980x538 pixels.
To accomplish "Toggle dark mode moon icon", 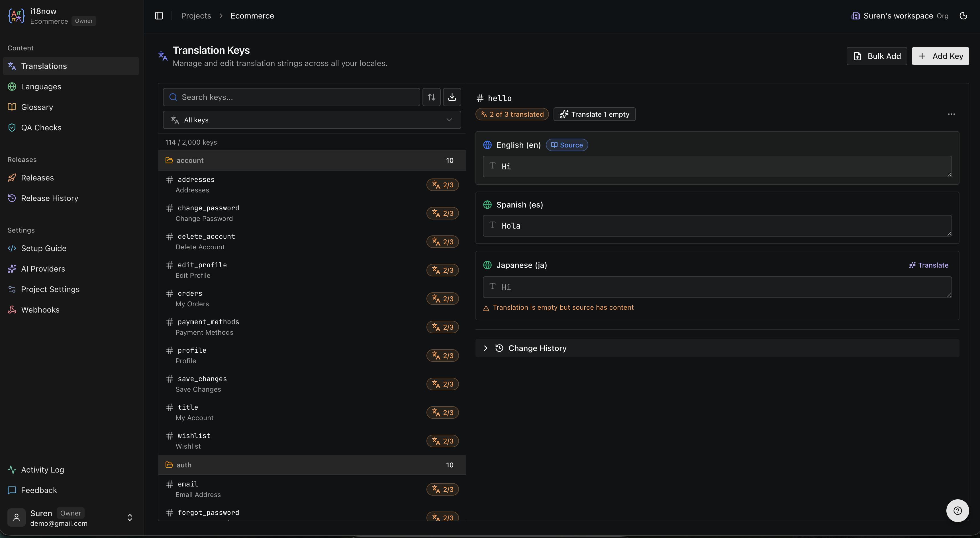I will pos(963,16).
